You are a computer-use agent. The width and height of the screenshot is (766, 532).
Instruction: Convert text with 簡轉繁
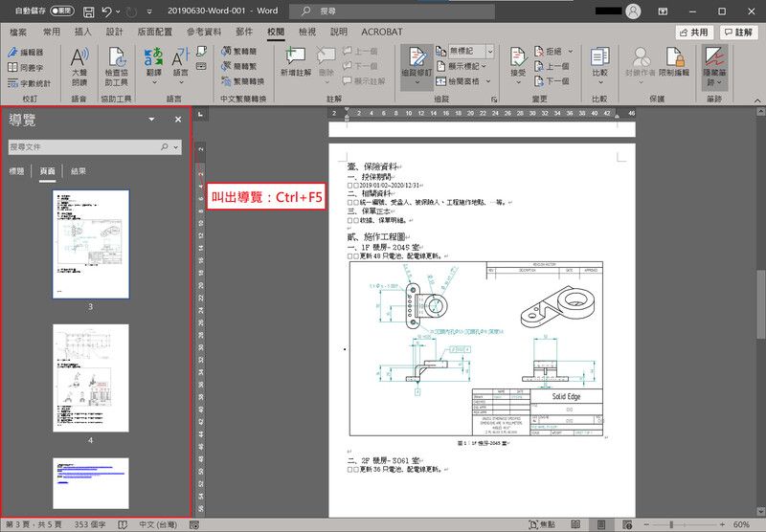(x=238, y=66)
